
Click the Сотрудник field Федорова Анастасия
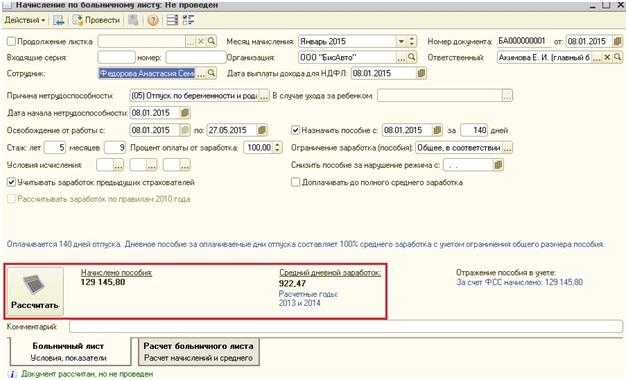click(147, 73)
